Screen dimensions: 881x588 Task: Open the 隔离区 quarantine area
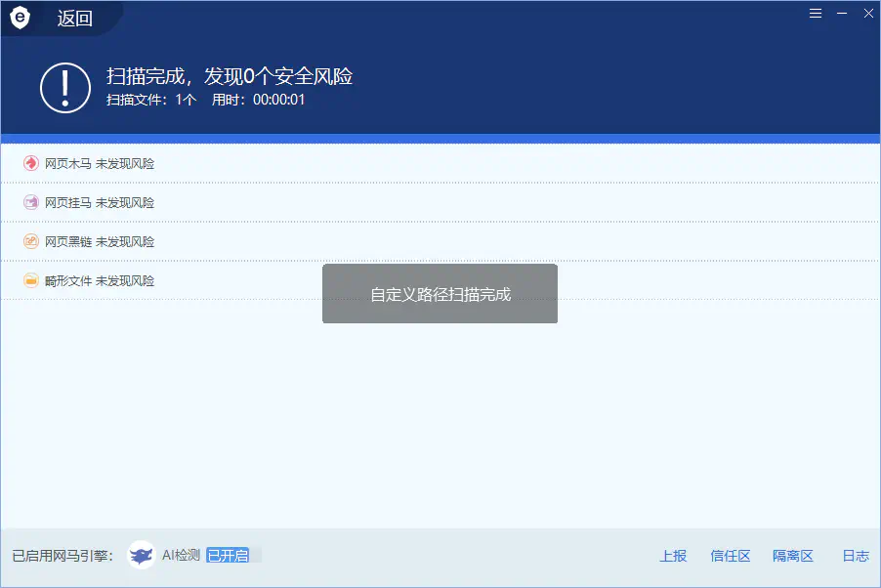[793, 555]
